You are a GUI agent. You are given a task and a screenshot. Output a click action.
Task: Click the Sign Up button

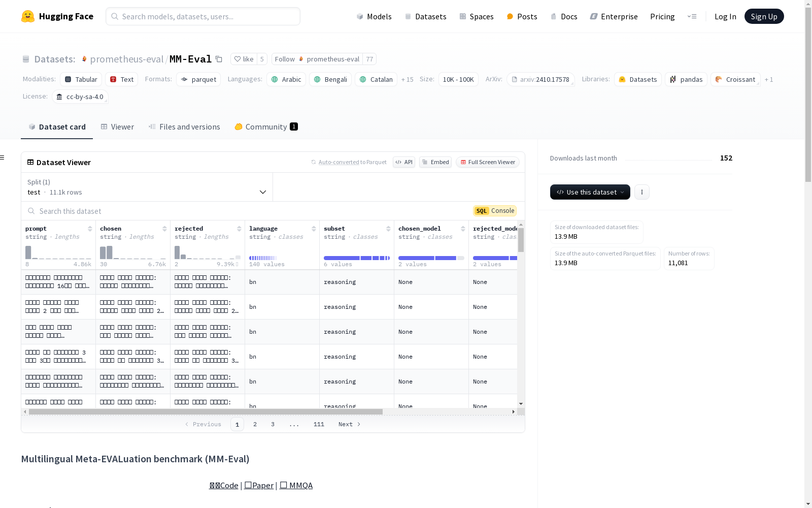pyautogui.click(x=764, y=16)
